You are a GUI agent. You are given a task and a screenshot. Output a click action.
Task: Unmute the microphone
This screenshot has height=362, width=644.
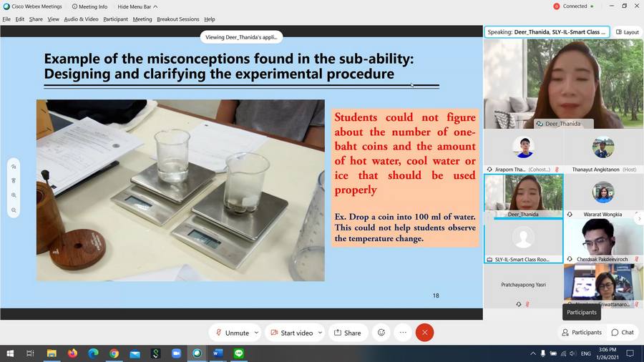click(x=231, y=333)
